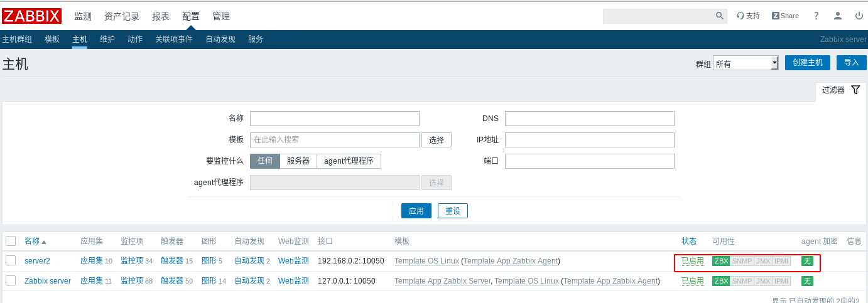Apply the filter with 应用
The height and width of the screenshot is (303, 868).
coord(416,211)
